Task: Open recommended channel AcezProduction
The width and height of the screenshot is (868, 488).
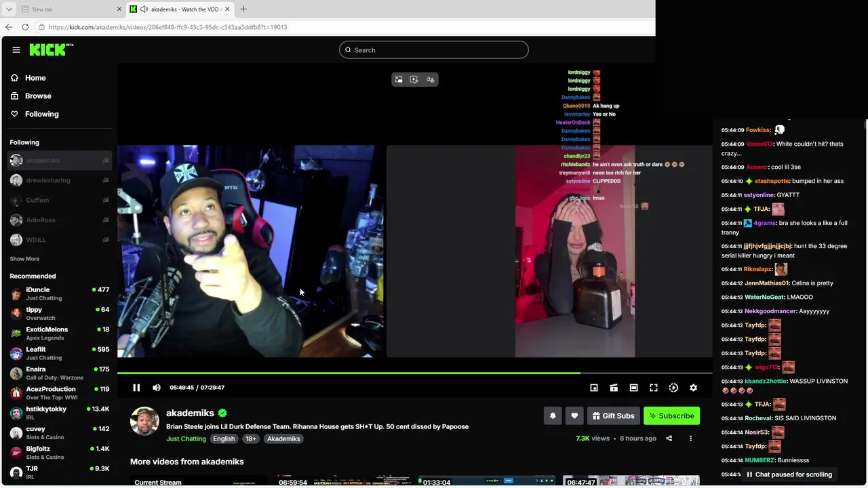Action: (60, 393)
